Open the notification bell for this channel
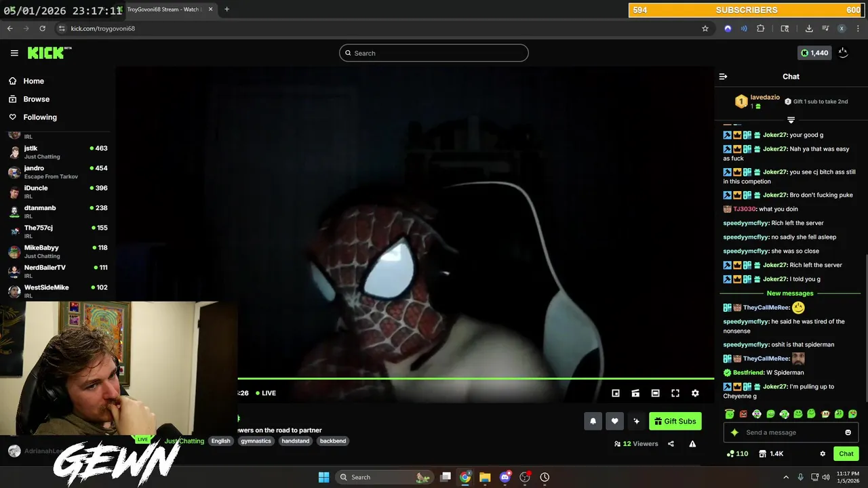868x488 pixels. [x=593, y=421]
